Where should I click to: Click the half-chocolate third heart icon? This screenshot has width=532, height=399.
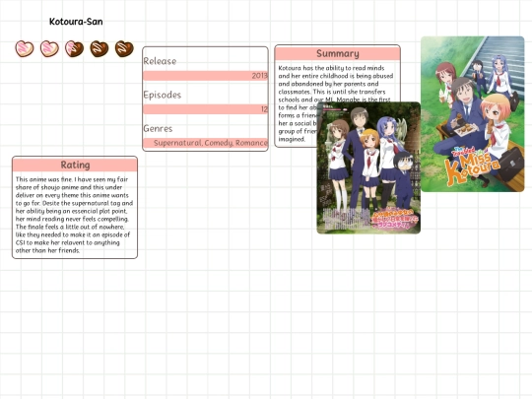coord(74,48)
